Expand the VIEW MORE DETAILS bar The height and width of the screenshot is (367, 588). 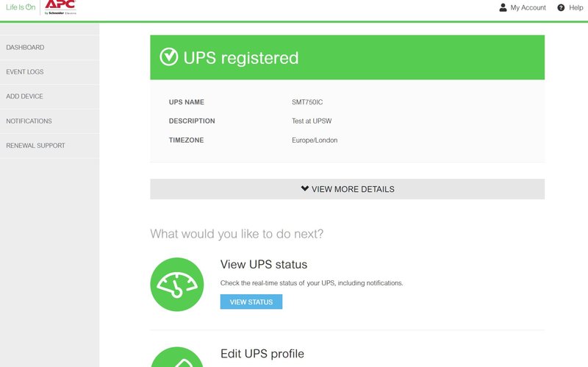347,189
